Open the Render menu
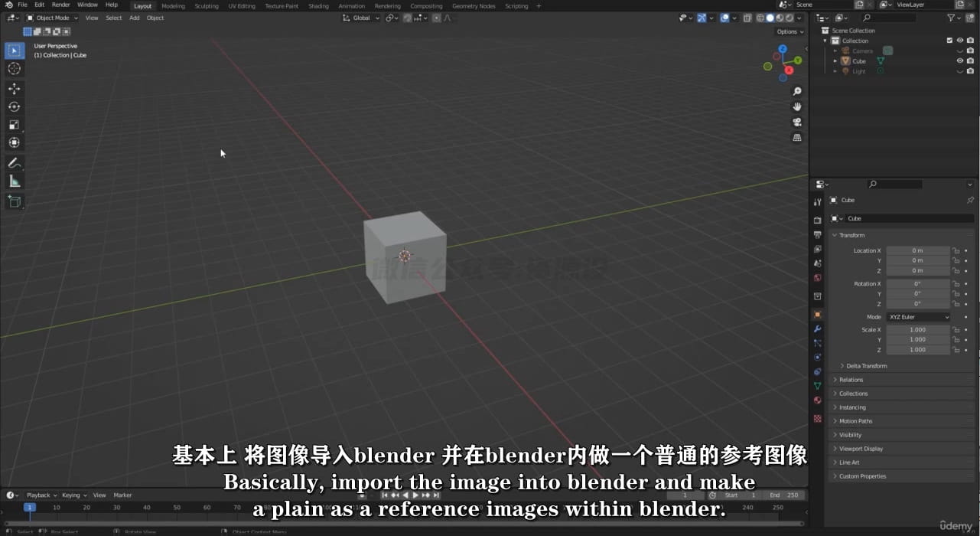 pos(60,5)
